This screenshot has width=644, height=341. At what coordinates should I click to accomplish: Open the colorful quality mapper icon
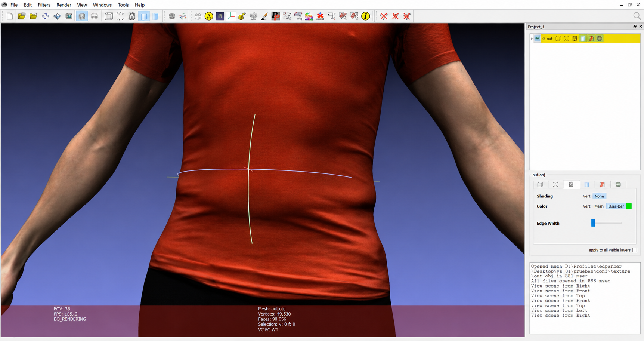[x=309, y=16]
